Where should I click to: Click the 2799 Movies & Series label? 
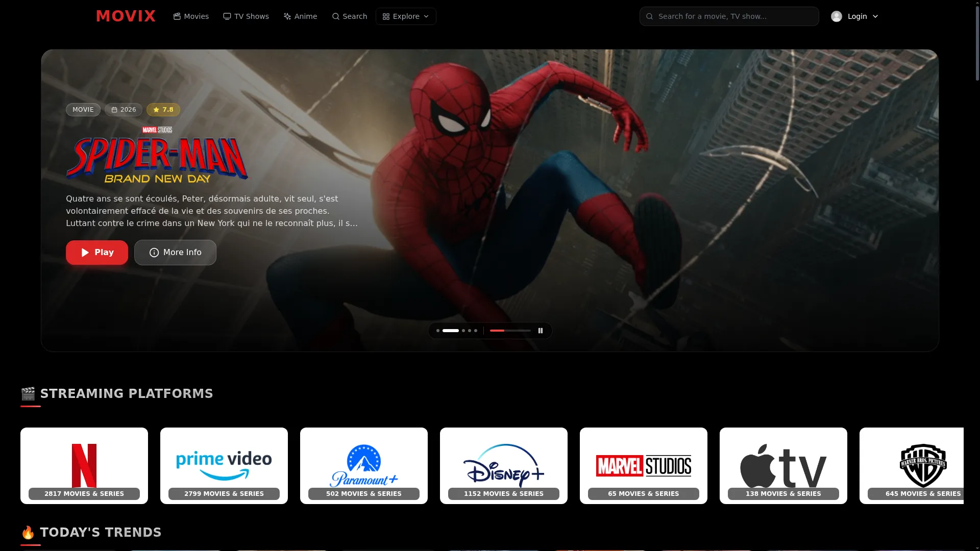(224, 494)
